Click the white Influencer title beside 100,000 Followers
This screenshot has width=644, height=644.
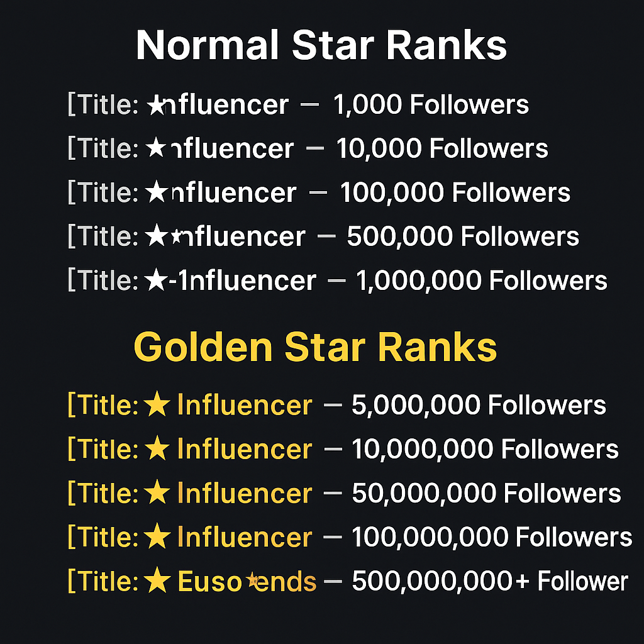(x=234, y=192)
